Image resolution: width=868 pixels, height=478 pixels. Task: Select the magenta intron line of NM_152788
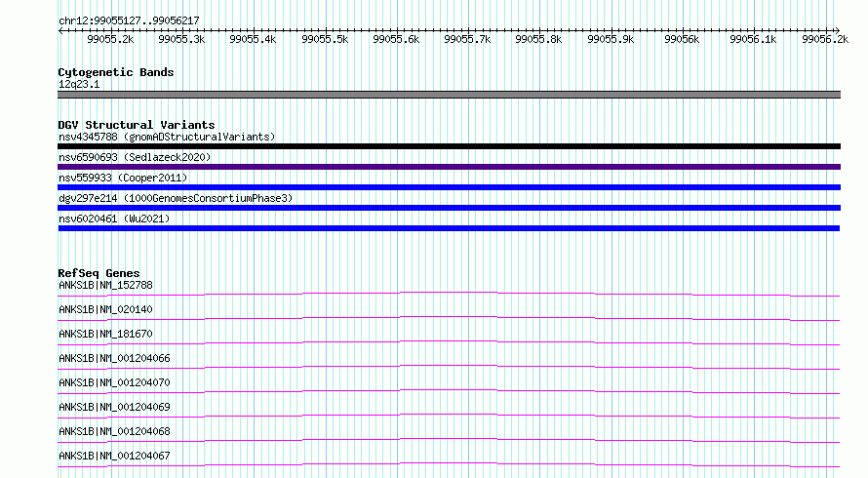[449, 292]
